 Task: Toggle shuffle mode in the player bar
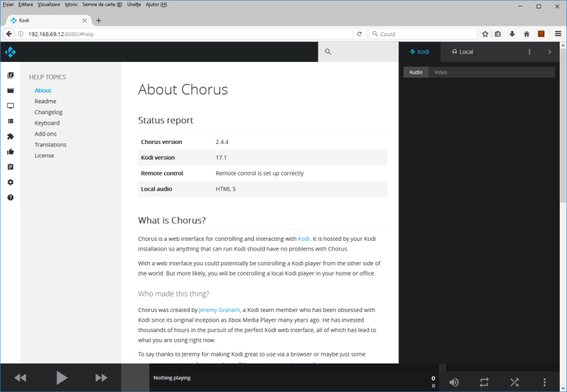point(514,382)
